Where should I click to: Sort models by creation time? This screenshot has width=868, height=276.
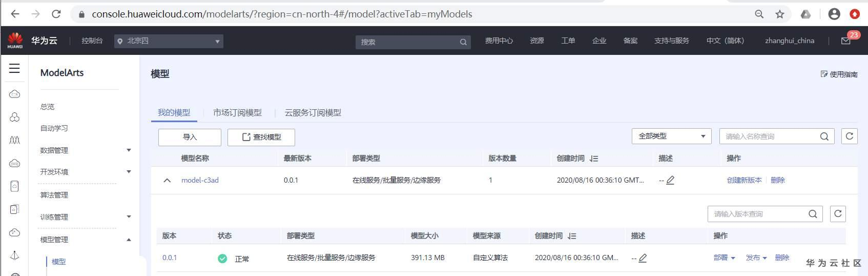pyautogui.click(x=594, y=159)
